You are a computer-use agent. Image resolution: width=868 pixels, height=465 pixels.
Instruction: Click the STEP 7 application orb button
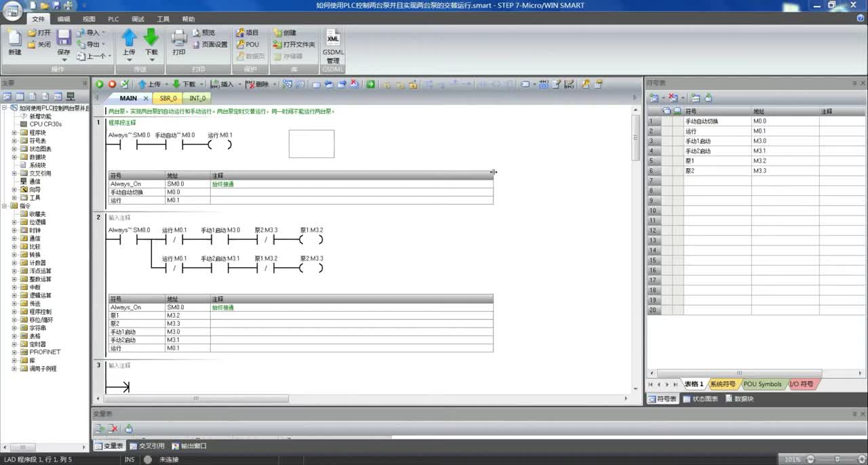(x=14, y=10)
